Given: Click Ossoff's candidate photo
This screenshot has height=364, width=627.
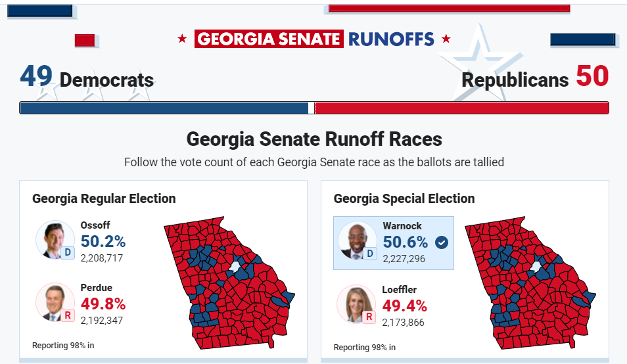Looking at the screenshot, I should point(55,239).
